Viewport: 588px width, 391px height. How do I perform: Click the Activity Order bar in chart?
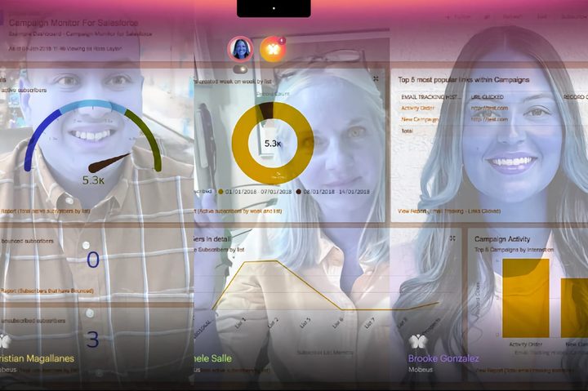point(526,298)
